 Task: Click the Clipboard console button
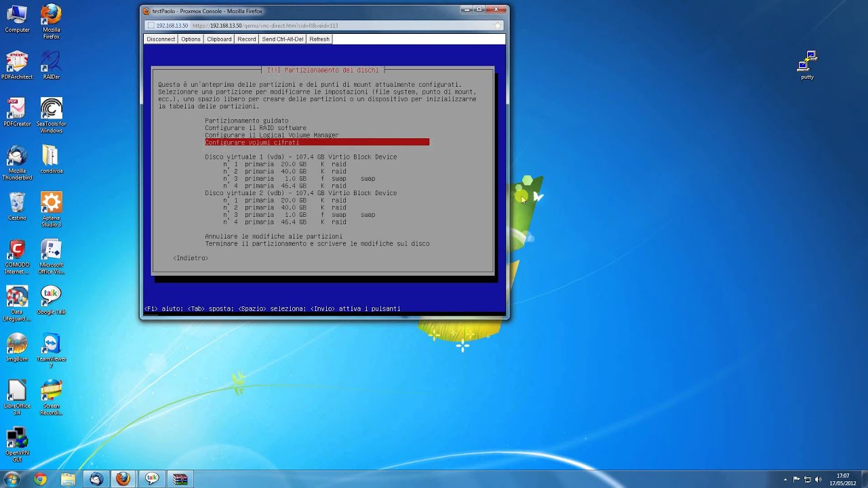[219, 39]
